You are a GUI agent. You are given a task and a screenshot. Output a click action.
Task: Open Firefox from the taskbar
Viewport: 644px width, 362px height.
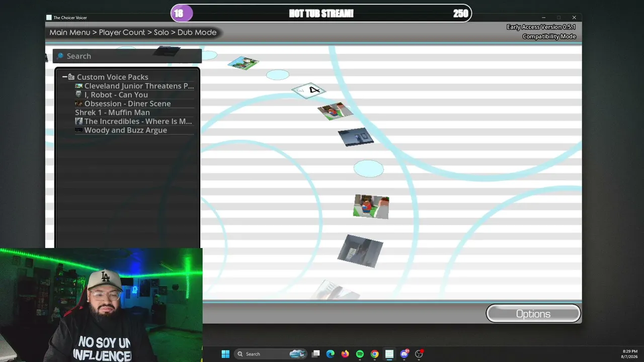click(x=345, y=354)
